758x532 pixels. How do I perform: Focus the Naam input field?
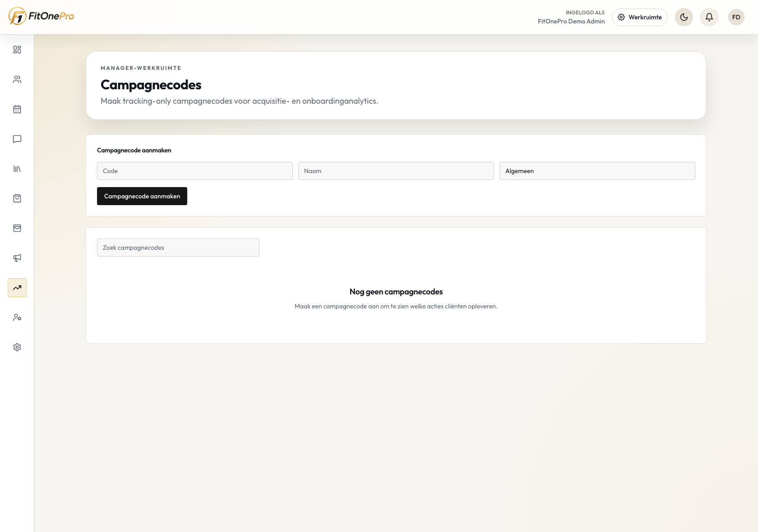pos(396,171)
